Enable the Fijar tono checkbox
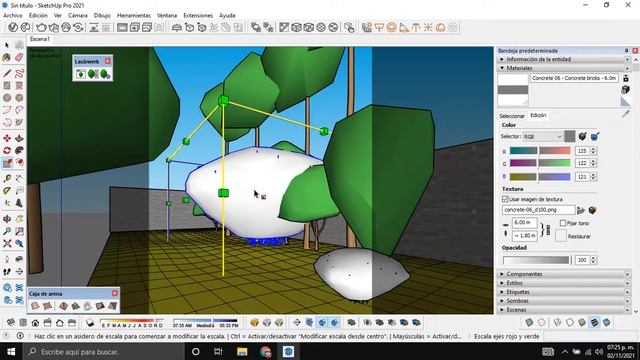This screenshot has width=640, height=360. click(x=563, y=223)
